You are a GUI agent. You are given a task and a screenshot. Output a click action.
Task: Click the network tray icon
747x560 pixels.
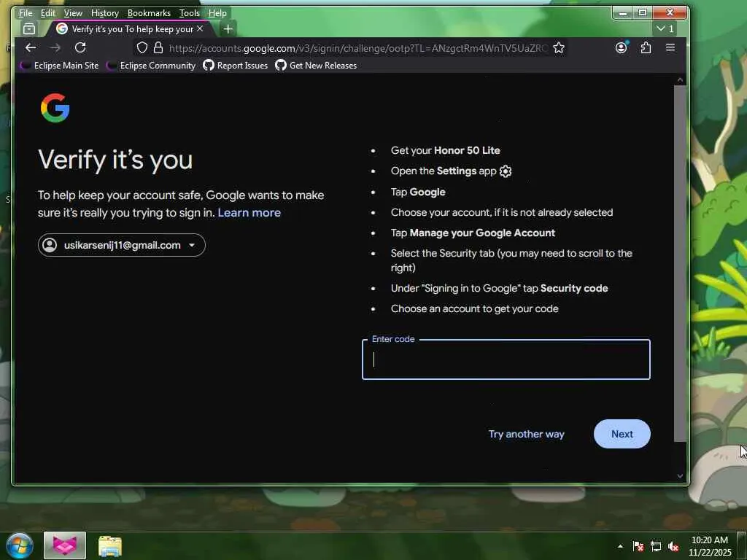click(x=656, y=546)
